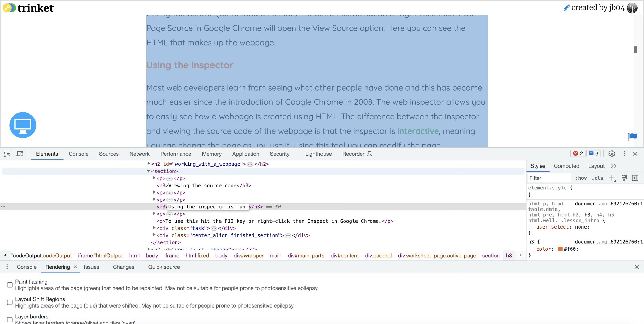Open the Computed styles tab
This screenshot has height=324, width=644.
click(566, 166)
